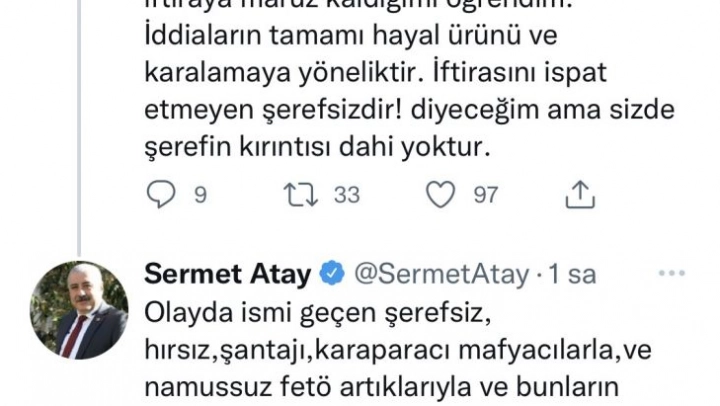The image size is (720, 406).
Task: Open the share icon on the tweet
Action: [580, 195]
